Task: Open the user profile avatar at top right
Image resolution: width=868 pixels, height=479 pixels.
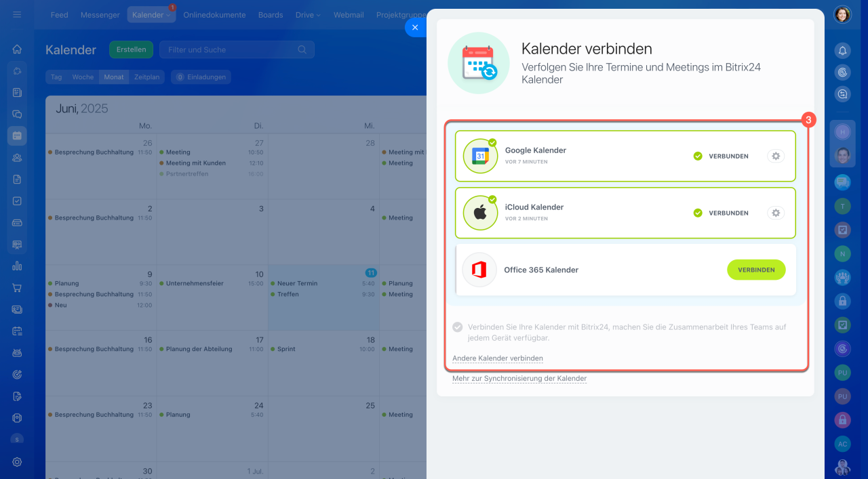Action: pos(842,14)
